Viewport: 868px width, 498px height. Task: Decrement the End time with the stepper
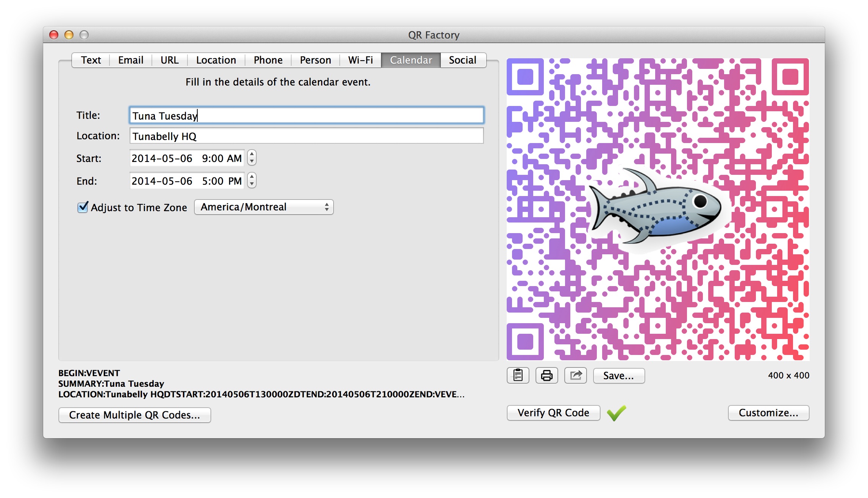pos(251,184)
